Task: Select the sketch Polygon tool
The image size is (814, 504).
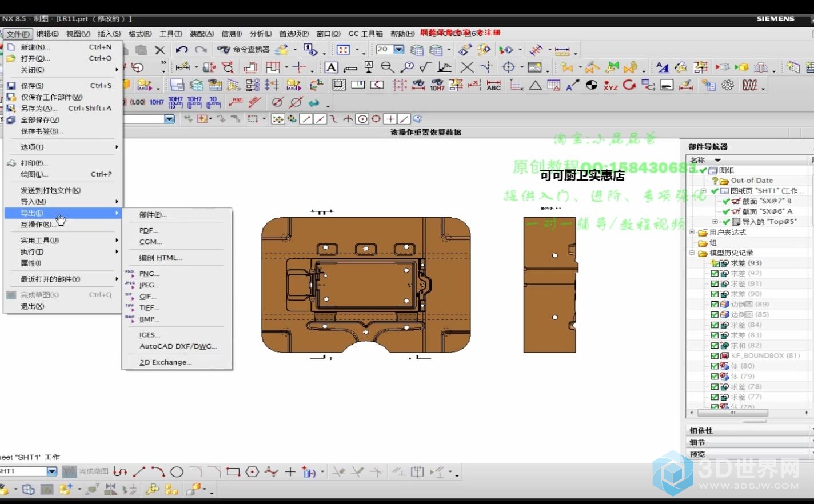Action: [252, 472]
